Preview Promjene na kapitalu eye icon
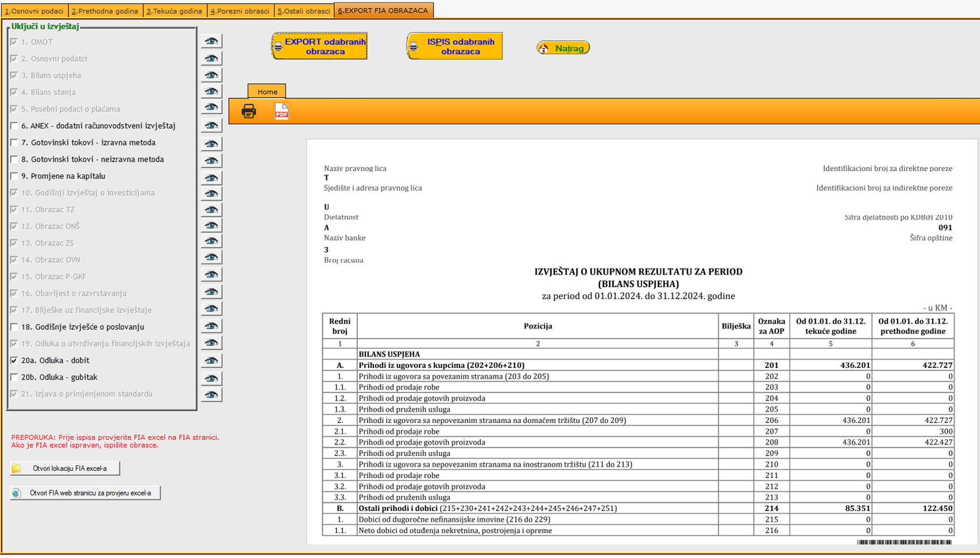 tap(211, 178)
